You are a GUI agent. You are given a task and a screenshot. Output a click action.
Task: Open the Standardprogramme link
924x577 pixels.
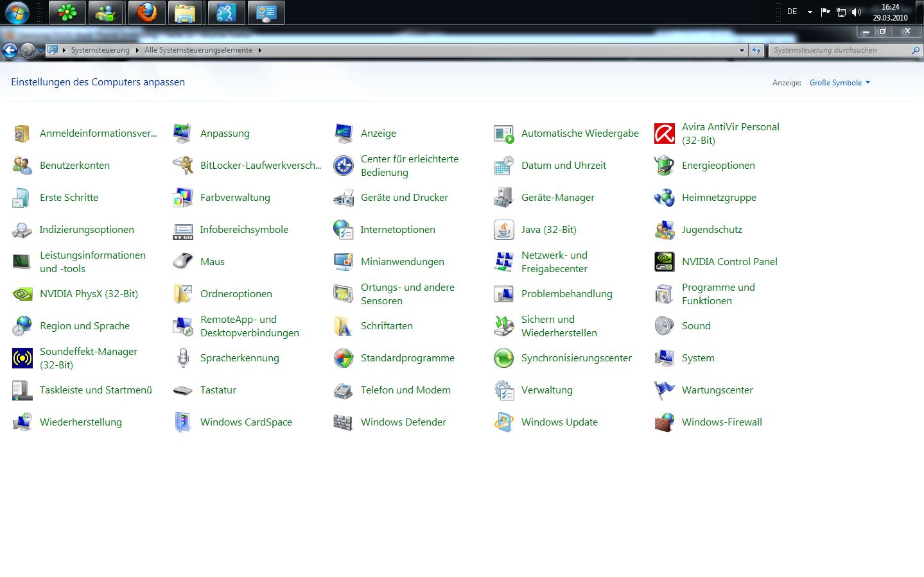pos(408,358)
